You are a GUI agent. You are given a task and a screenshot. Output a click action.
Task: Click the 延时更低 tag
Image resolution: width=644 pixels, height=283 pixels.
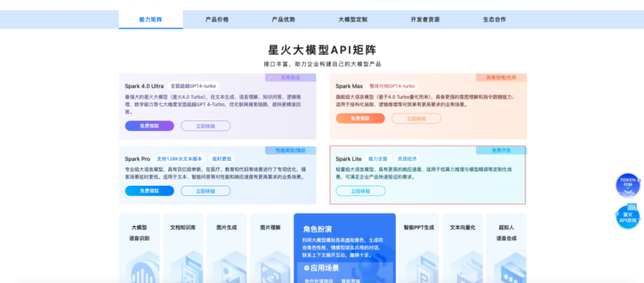222,159
